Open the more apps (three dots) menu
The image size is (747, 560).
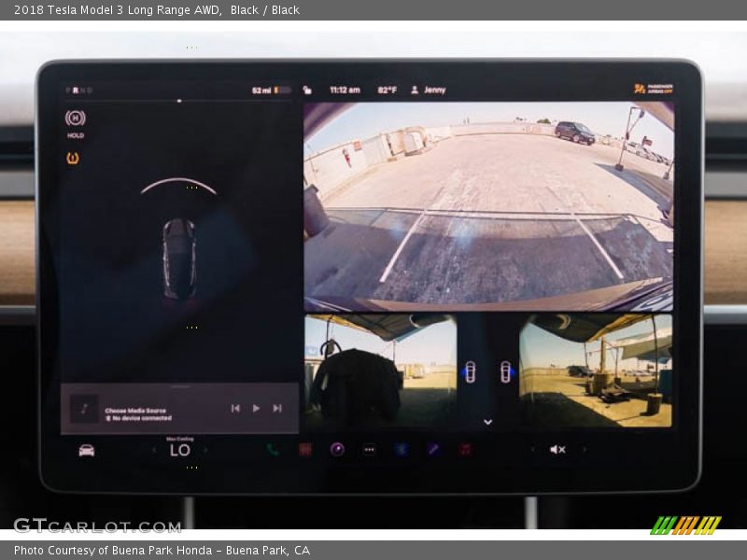coord(369,450)
